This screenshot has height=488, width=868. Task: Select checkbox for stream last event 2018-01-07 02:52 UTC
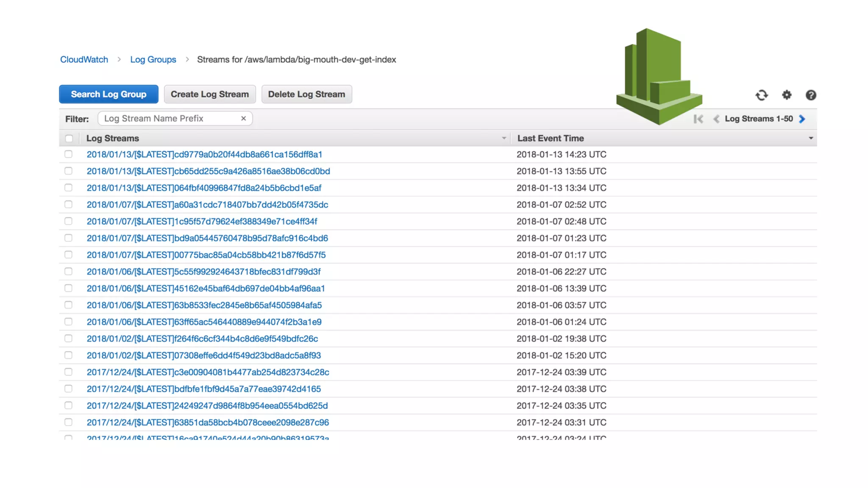[x=68, y=205]
